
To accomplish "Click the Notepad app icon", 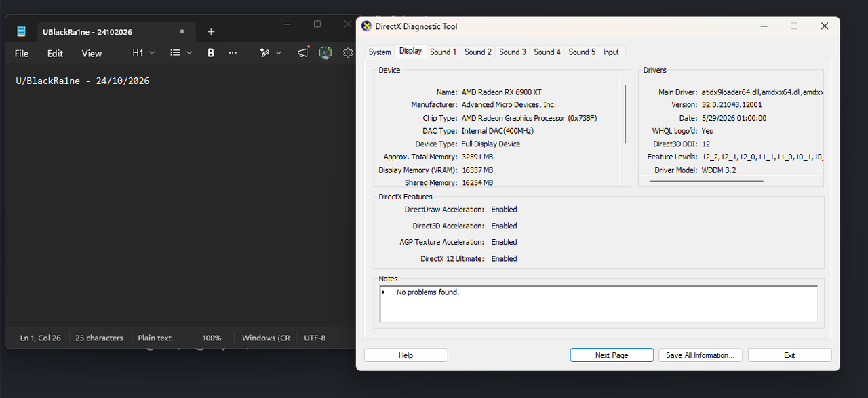I will [22, 32].
